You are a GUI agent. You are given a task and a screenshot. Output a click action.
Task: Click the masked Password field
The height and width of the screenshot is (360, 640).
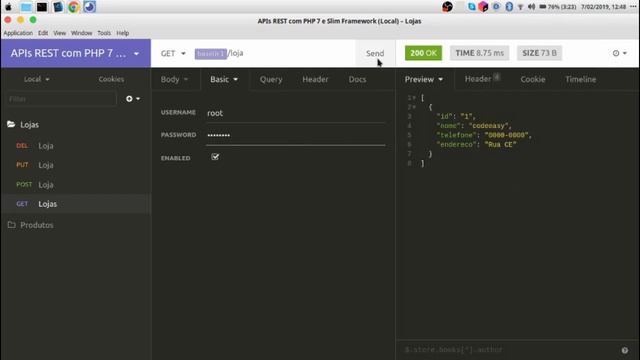click(295, 135)
